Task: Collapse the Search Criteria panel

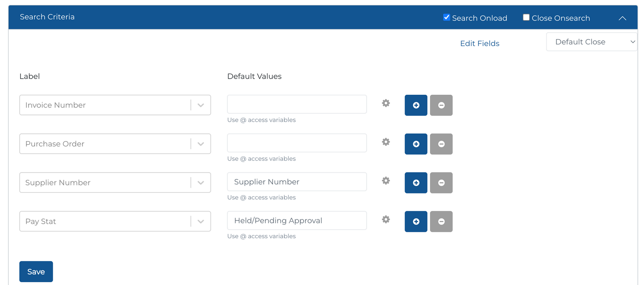Action: (x=622, y=18)
